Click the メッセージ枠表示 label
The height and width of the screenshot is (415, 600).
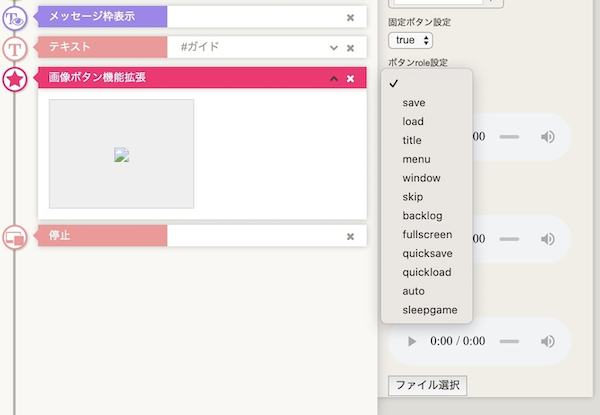92,16
